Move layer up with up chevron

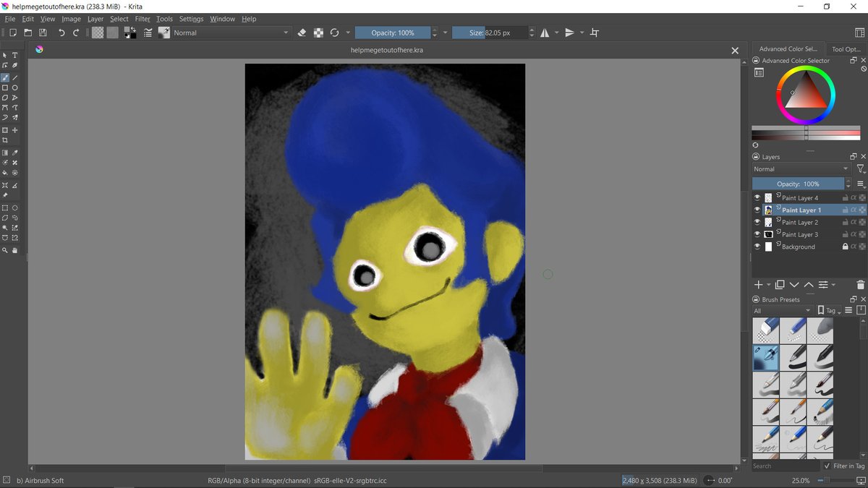pyautogui.click(x=809, y=285)
